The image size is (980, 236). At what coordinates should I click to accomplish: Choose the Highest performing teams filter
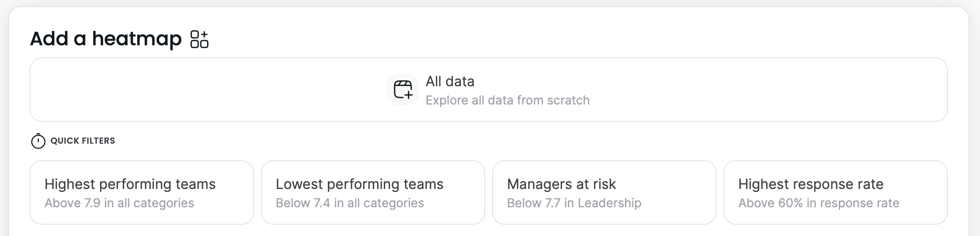pyautogui.click(x=142, y=192)
